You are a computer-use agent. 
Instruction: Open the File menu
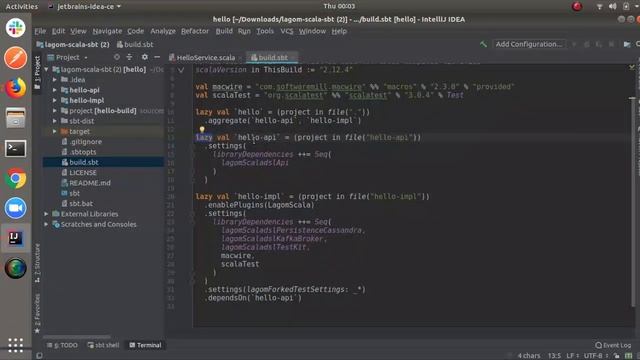click(x=40, y=31)
